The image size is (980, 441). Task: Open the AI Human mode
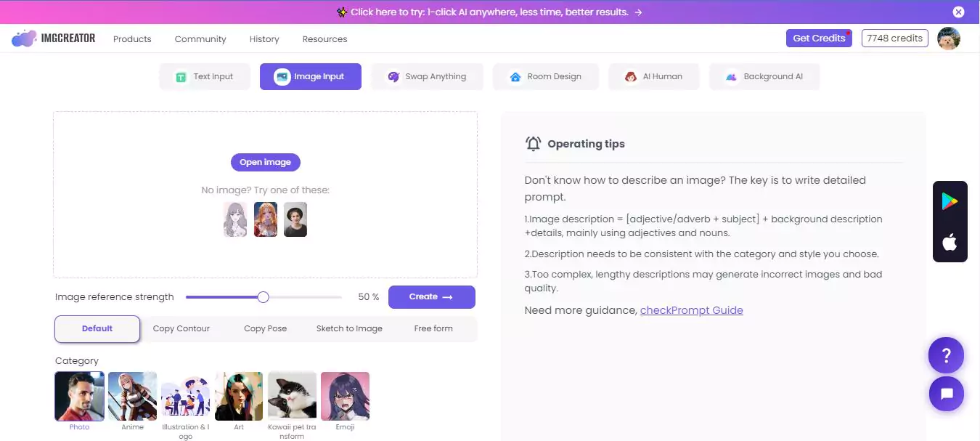tap(654, 76)
